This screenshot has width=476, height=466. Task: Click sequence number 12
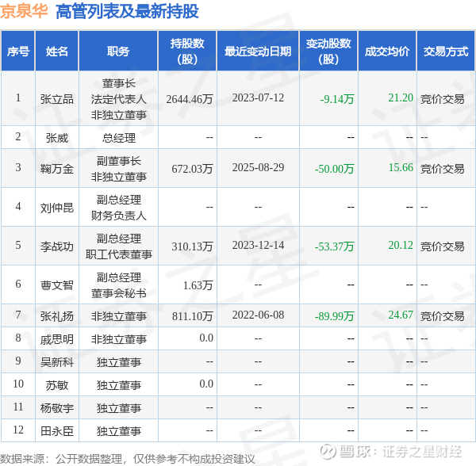point(18,430)
